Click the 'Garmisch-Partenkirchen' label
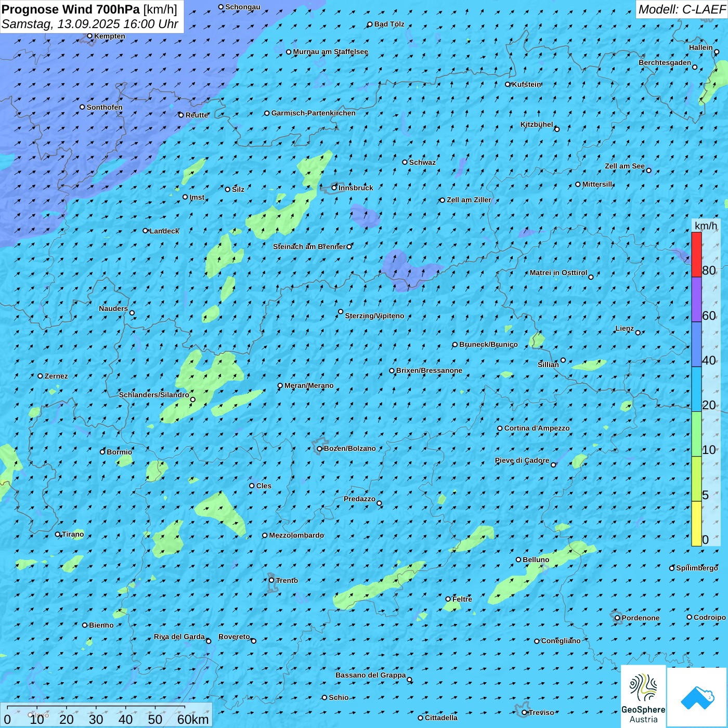This screenshot has height=728, width=728. click(x=314, y=113)
